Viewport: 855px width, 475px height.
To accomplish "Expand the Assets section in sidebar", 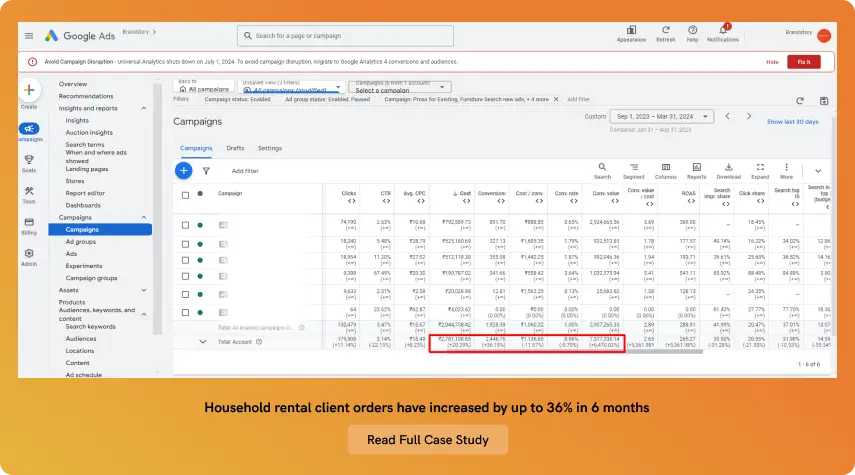I will [x=145, y=290].
